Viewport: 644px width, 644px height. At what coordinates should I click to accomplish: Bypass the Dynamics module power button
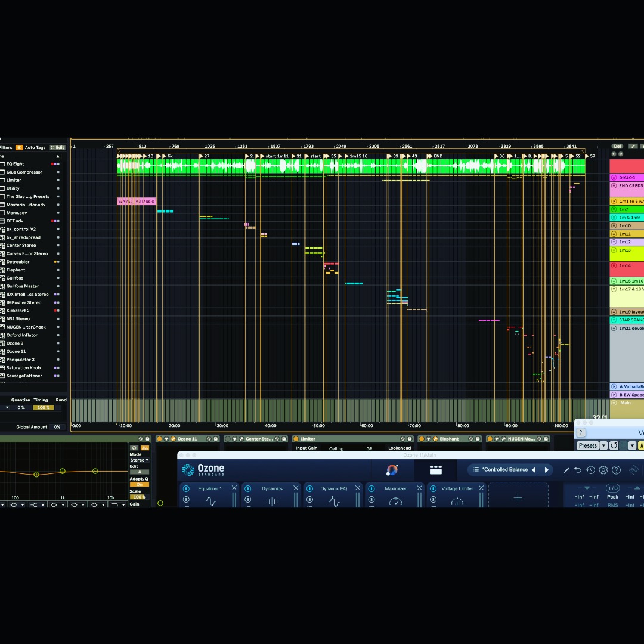(x=247, y=488)
